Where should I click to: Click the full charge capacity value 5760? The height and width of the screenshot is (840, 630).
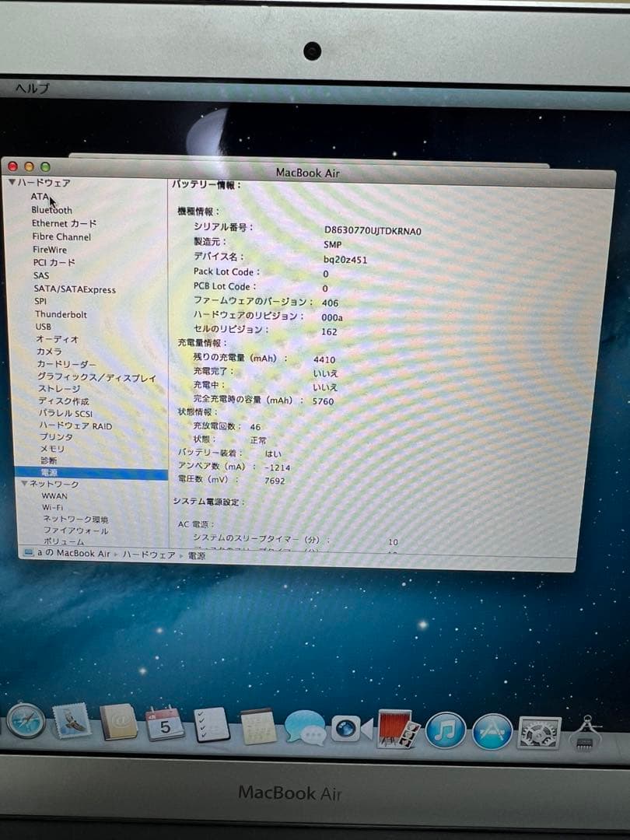click(x=323, y=401)
